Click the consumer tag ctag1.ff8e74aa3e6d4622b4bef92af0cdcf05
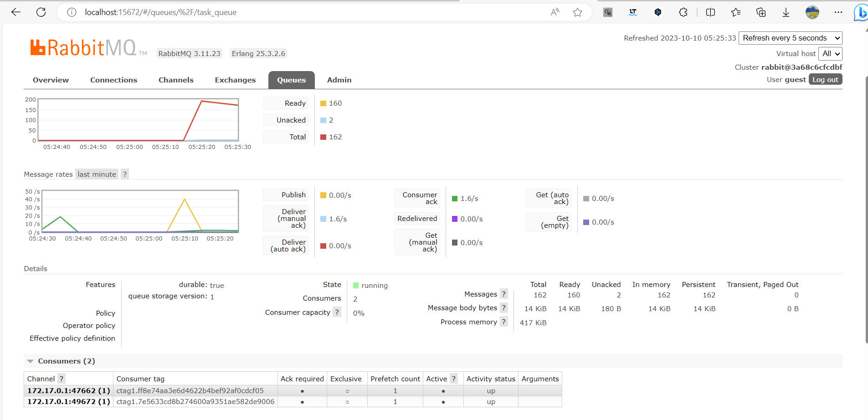Screen dimensions: 868x420 (190, 390)
